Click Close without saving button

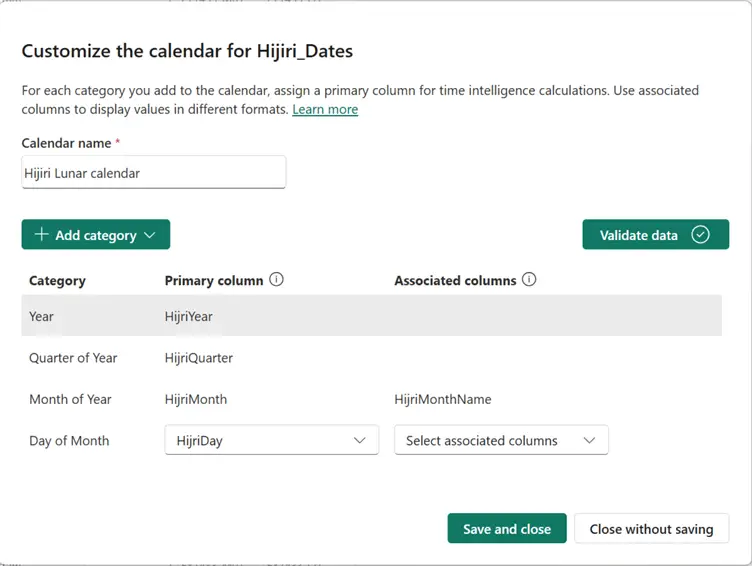click(x=651, y=529)
